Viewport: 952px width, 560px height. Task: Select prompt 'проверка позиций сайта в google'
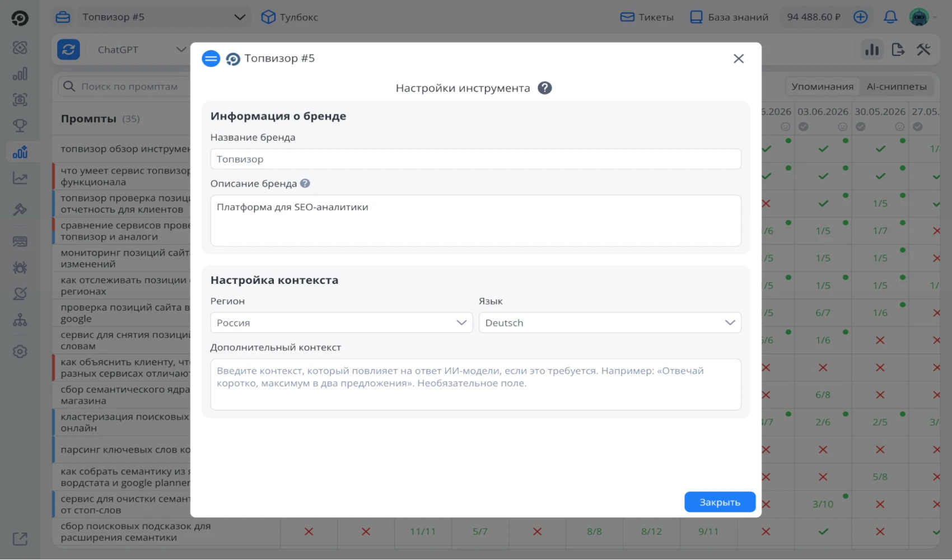pyautogui.click(x=125, y=313)
